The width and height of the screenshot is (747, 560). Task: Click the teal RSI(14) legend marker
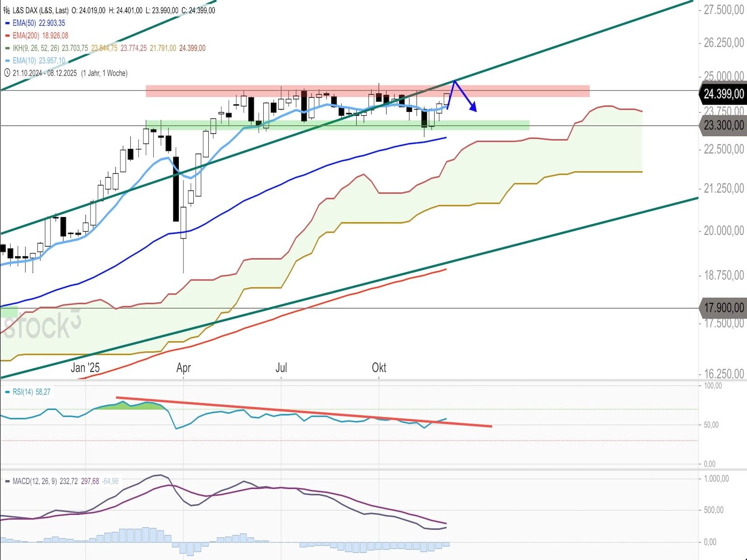point(7,392)
